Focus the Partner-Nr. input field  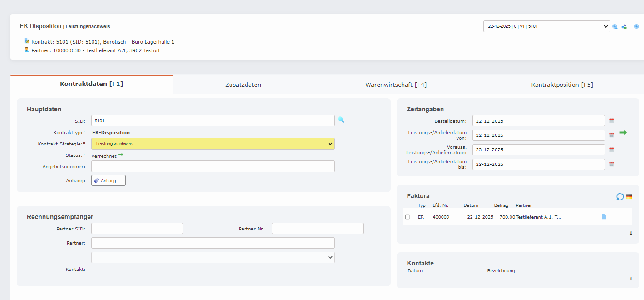click(317, 228)
